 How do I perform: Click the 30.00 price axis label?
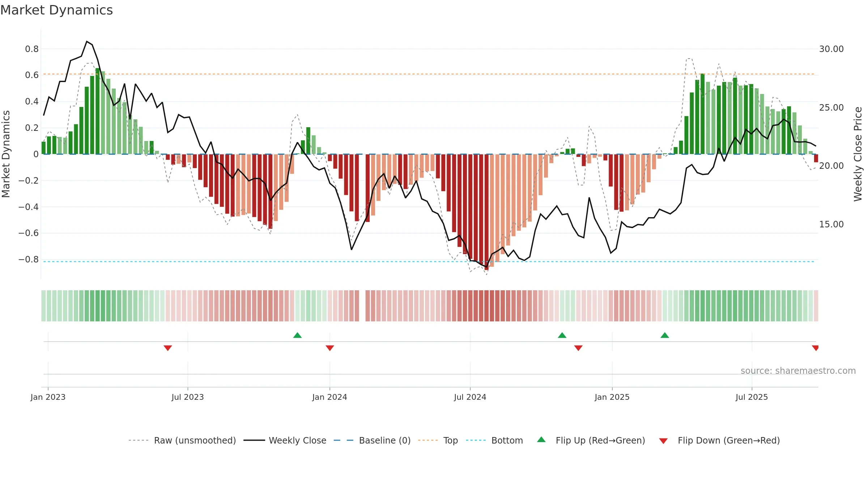click(831, 49)
